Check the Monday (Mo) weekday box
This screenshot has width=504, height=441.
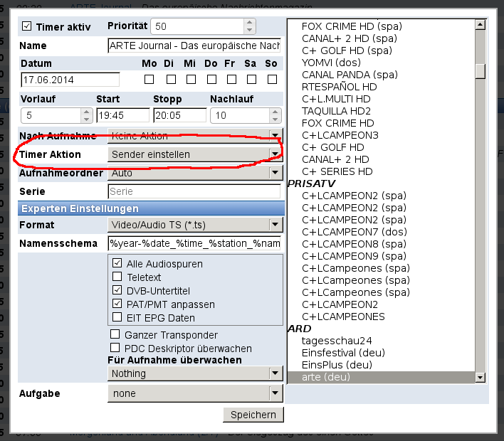149,80
